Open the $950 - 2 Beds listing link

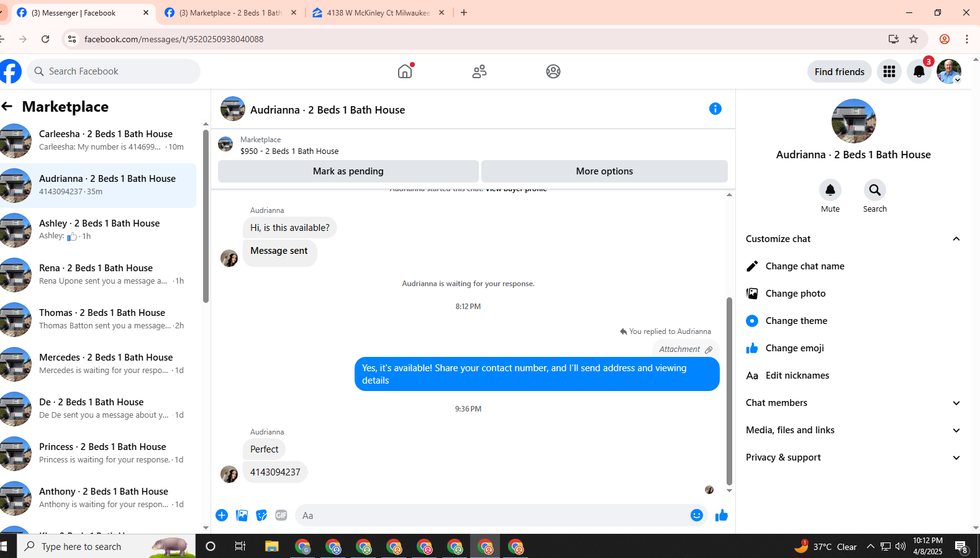pyautogui.click(x=289, y=151)
